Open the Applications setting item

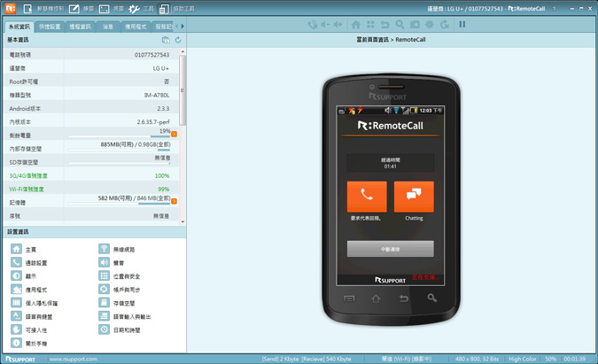click(29, 290)
